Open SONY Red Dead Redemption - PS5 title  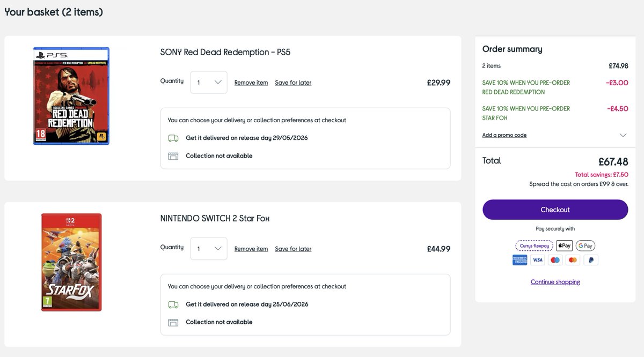click(225, 52)
